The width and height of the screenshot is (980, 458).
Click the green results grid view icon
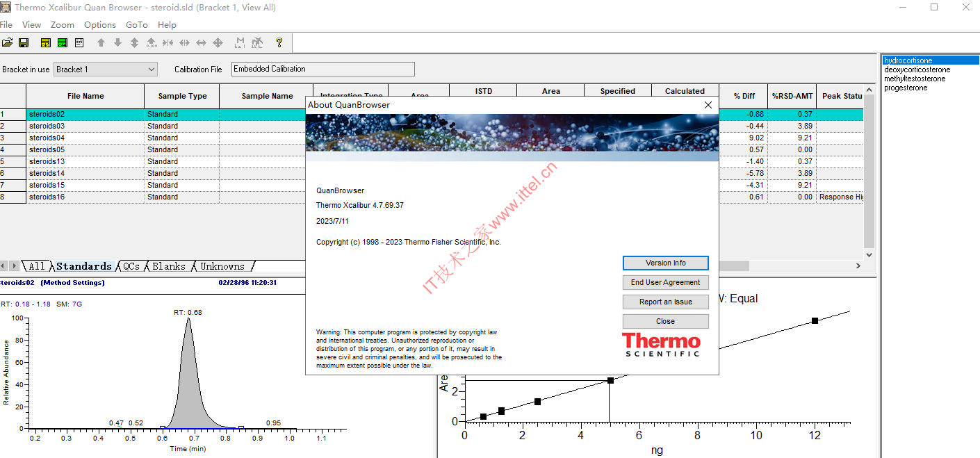pyautogui.click(x=63, y=43)
